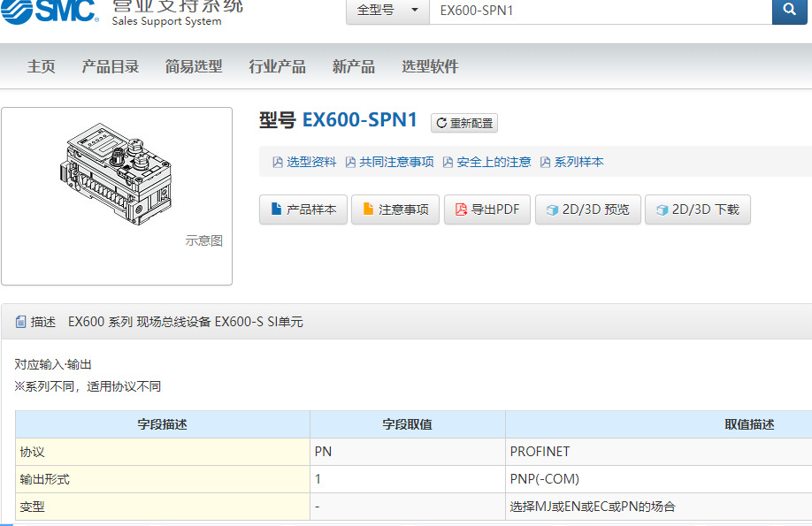Click the 导出PDF export button
812x526 pixels.
pos(487,210)
